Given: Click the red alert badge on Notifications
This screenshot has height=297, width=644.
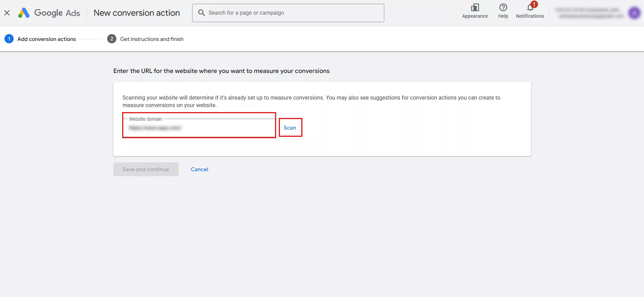Looking at the screenshot, I should point(534,4).
